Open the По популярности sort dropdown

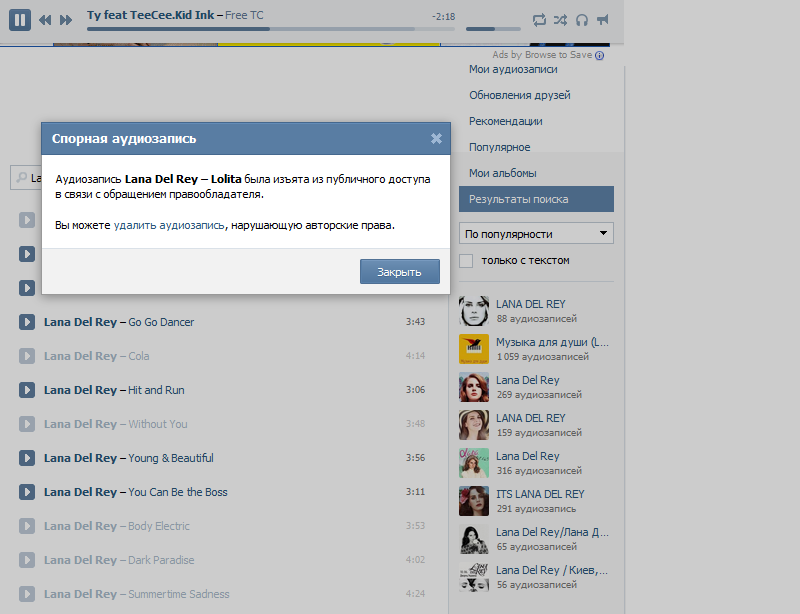click(536, 234)
